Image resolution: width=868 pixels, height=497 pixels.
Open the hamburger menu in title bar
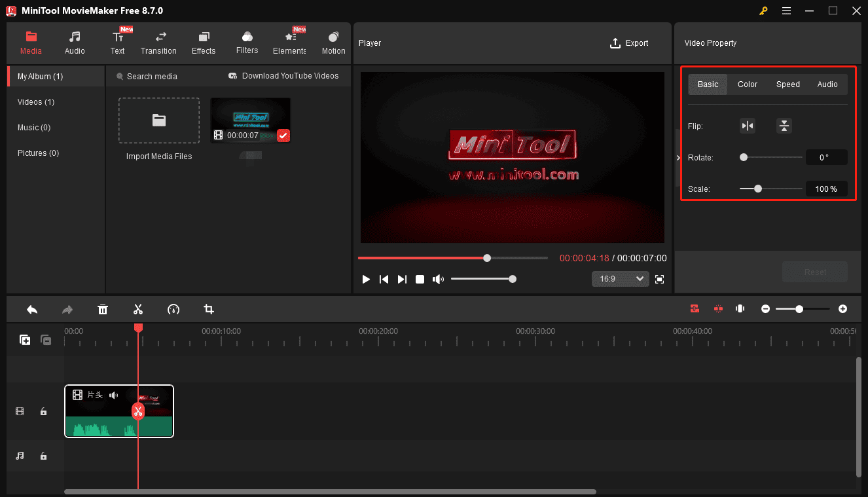tap(787, 10)
